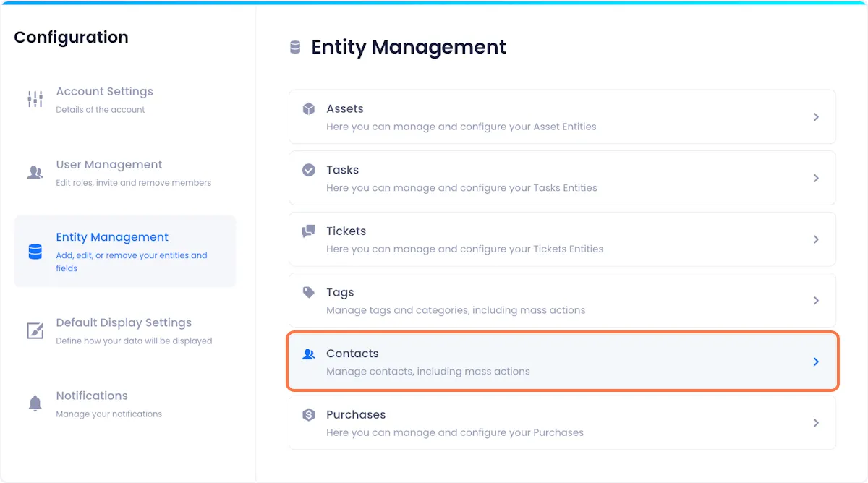Click 'Add, edit, or remove your entities' description
Viewport: 868px width, 483px height.
pos(132,262)
